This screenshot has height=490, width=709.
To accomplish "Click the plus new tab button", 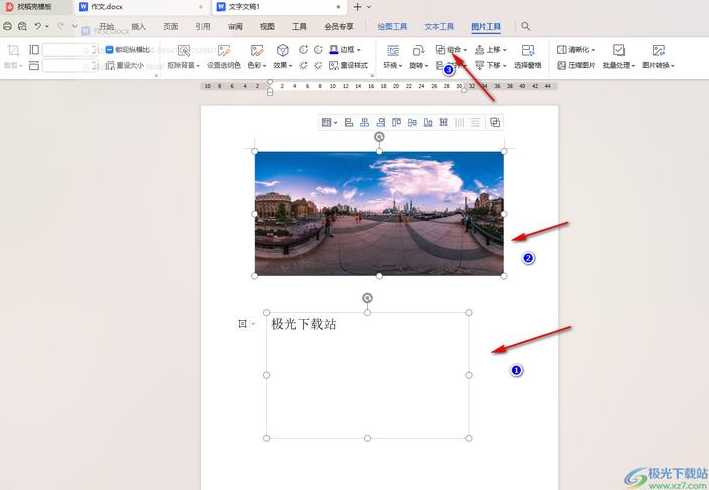I will click(357, 7).
